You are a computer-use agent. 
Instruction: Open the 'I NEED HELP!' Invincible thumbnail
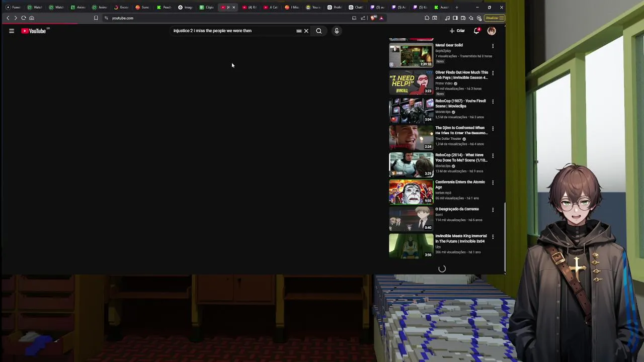tap(411, 82)
